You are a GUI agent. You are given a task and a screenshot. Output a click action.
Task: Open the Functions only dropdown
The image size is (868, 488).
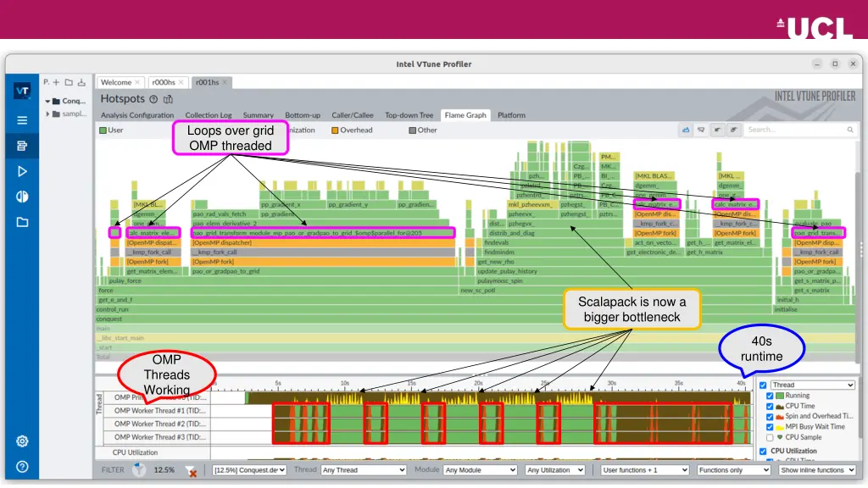point(733,470)
